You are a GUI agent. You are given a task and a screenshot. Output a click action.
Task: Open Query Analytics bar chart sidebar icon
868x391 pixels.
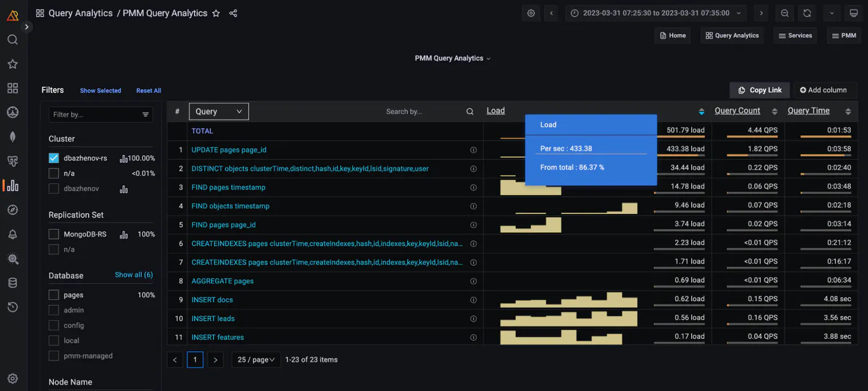pyautogui.click(x=12, y=185)
